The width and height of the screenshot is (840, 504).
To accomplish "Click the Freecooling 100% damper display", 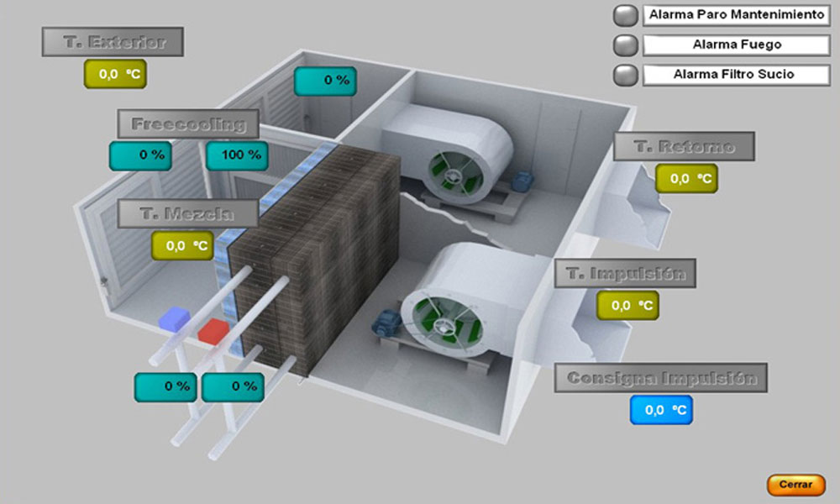I will coord(238,155).
